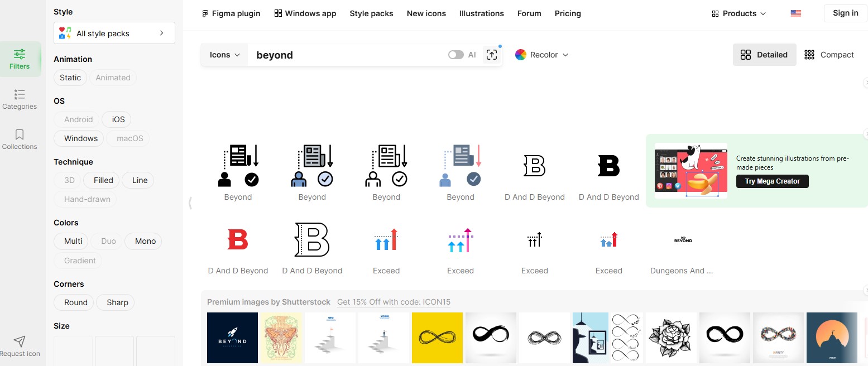Click the Sign in button
This screenshot has width=868, height=366.
(x=845, y=13)
